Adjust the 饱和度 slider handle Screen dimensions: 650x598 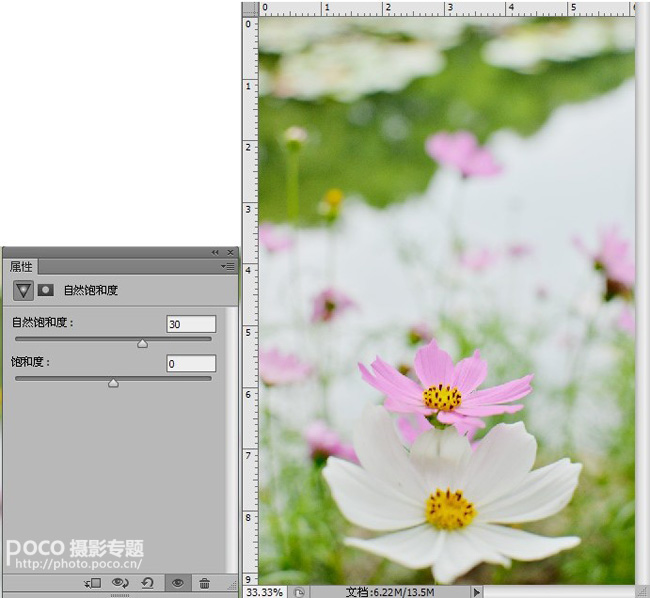(x=113, y=383)
